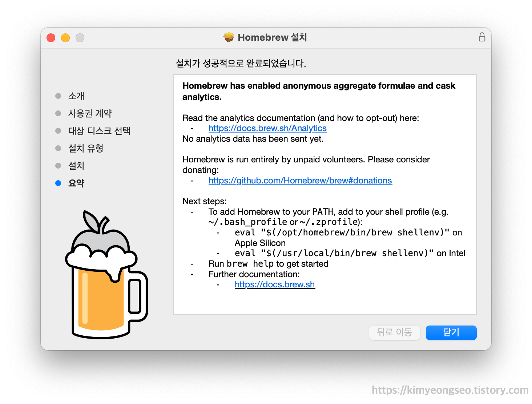This screenshot has height=404, width=532.
Task: Click the Homebrew beer mug logo
Action: pyautogui.click(x=106, y=275)
